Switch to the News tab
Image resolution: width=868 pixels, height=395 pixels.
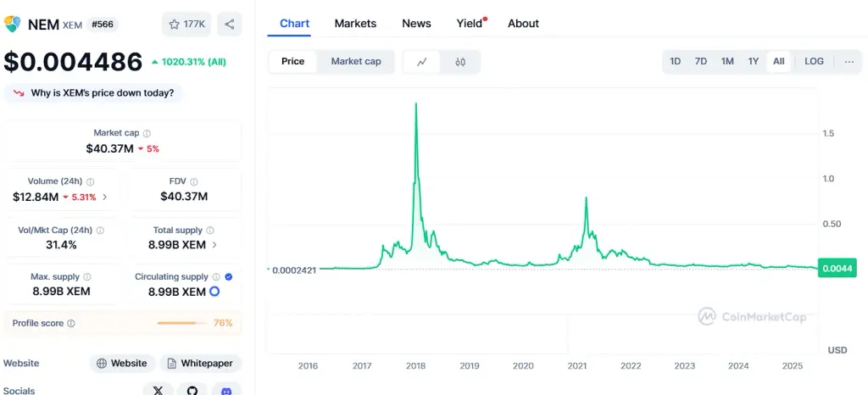[x=416, y=23]
